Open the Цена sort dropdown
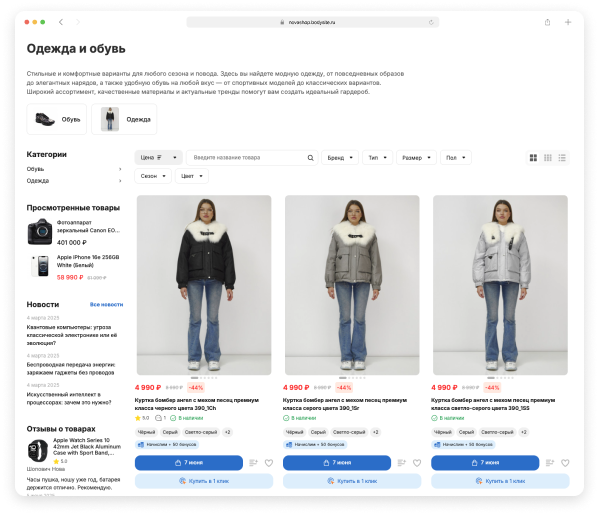This screenshot has height=515, width=599. tap(159, 158)
